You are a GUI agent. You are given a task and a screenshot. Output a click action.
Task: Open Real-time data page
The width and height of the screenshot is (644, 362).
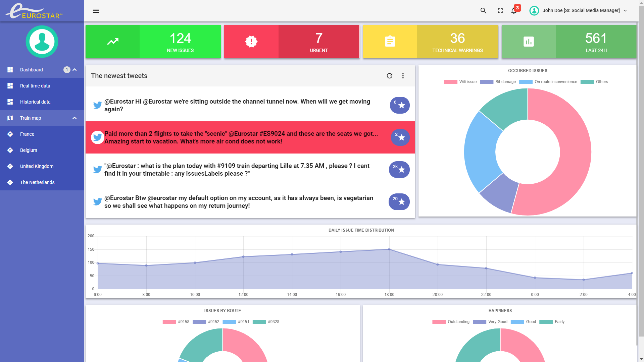point(42,86)
